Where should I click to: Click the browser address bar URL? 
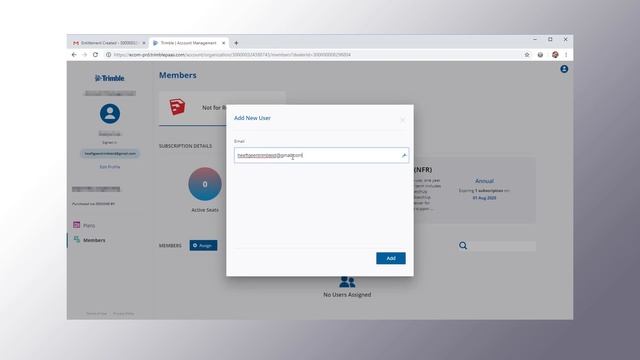coord(232,55)
